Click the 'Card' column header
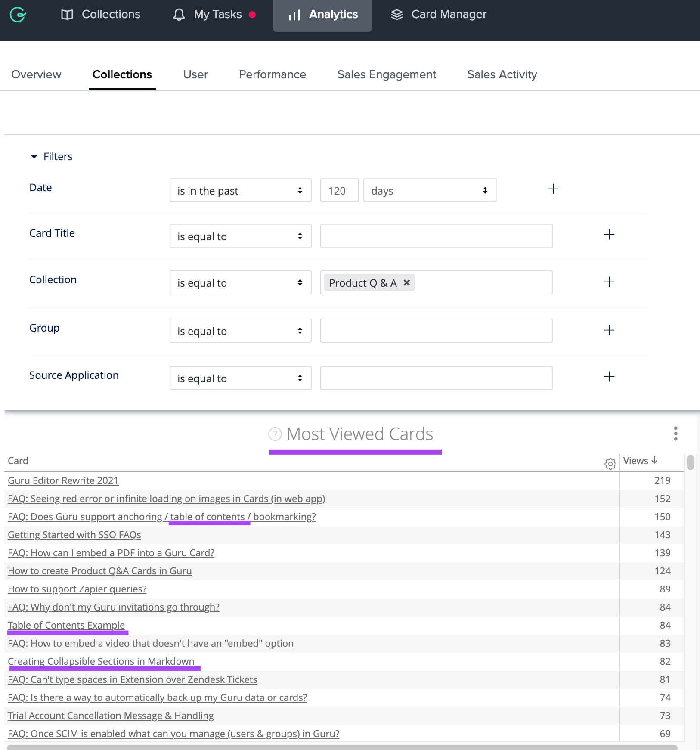This screenshot has height=750, width=700. (18, 461)
